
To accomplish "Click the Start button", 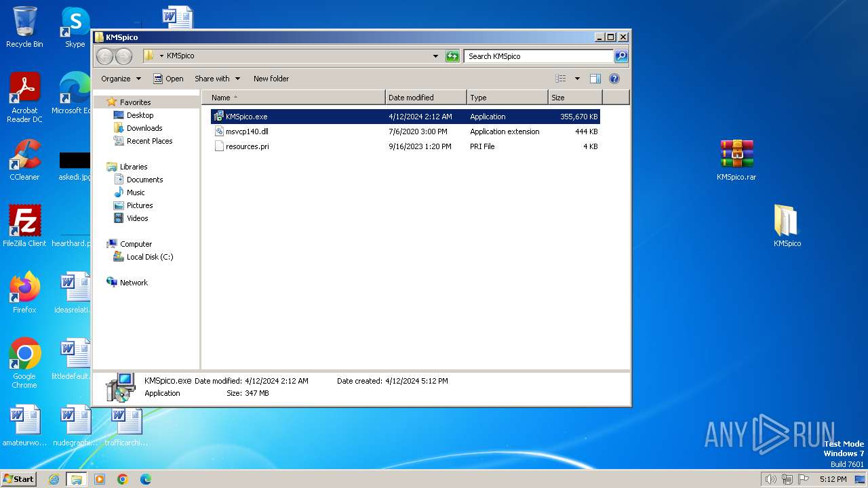I will 19,479.
